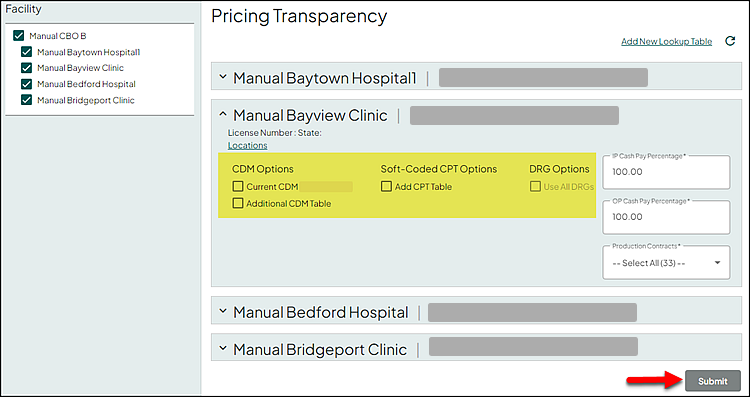
Task: Uncheck Manual Baytown Hospital1 in facility list
Action: (x=26, y=52)
